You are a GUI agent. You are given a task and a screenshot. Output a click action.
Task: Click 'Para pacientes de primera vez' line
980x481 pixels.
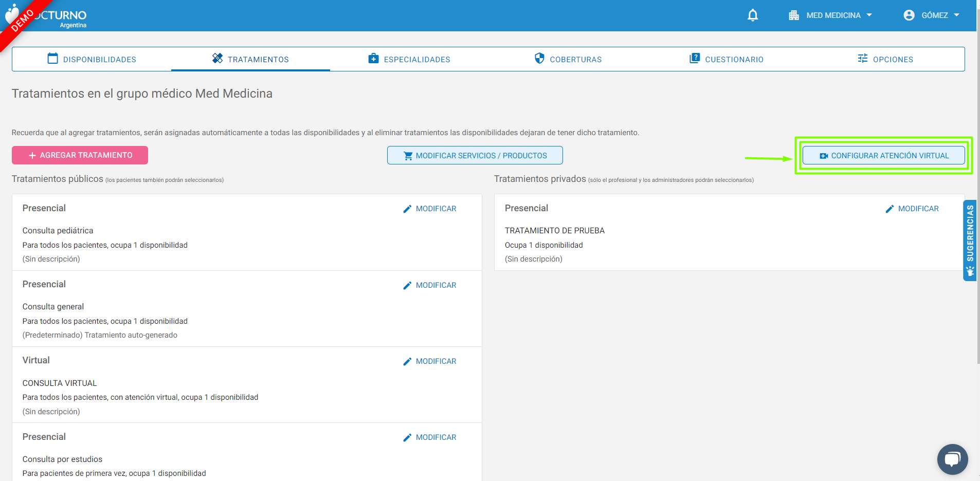pos(114,473)
